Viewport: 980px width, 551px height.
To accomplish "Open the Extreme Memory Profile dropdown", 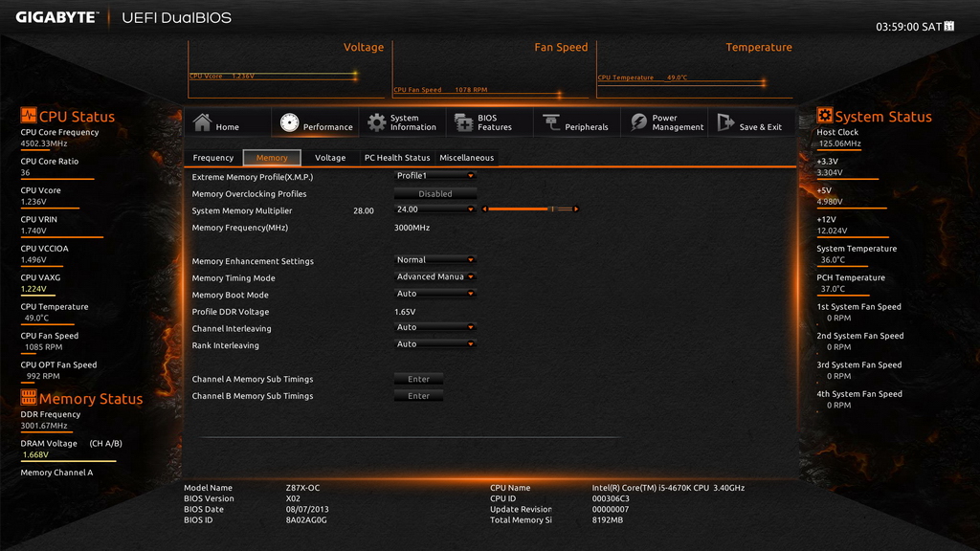I will pyautogui.click(x=435, y=176).
